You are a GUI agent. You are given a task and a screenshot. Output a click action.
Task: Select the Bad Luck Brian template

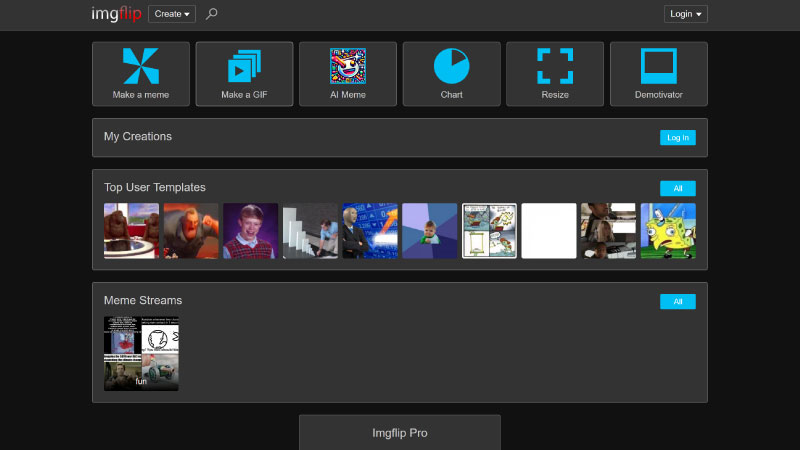pos(250,231)
